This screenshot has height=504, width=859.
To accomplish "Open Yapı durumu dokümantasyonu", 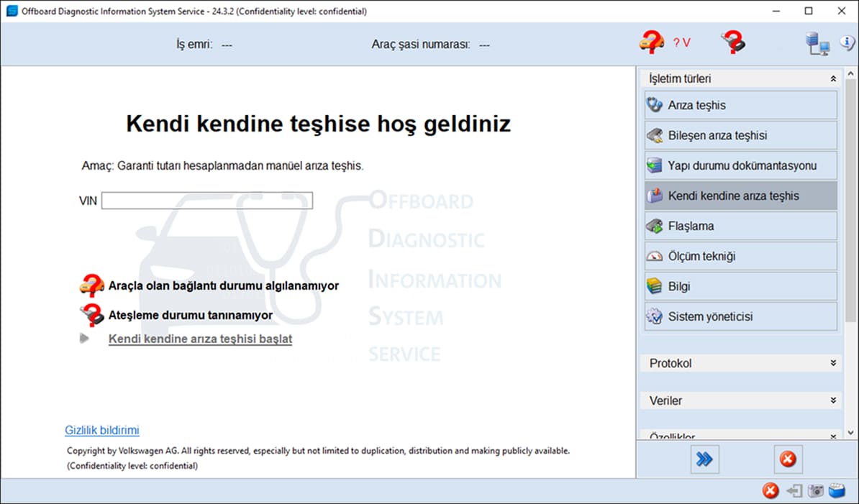I will coord(741,165).
